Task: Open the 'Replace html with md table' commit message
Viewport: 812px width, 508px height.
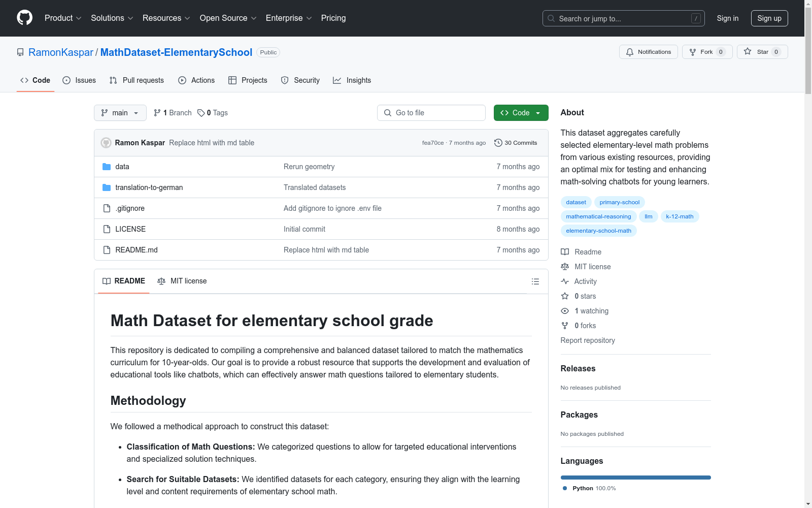Action: point(212,143)
